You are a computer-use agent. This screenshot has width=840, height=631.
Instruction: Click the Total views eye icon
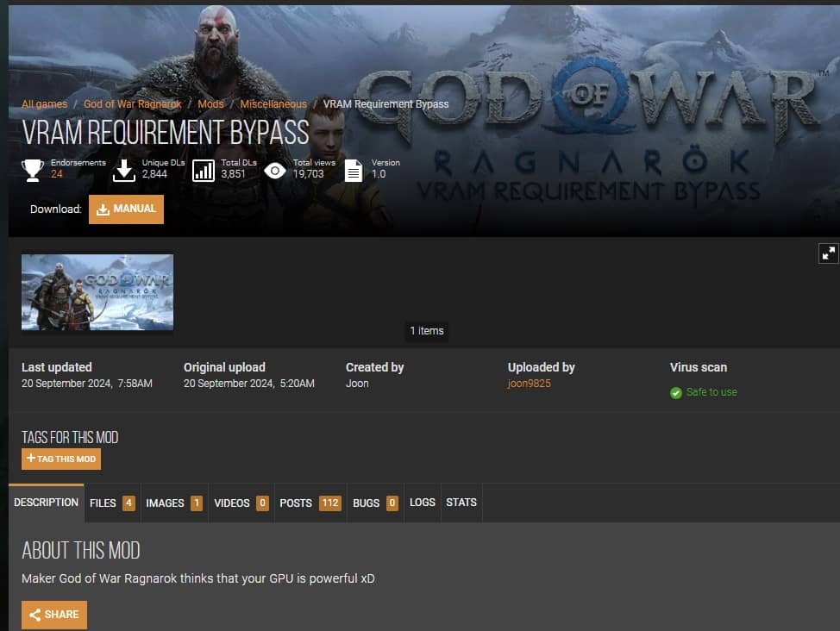point(275,171)
